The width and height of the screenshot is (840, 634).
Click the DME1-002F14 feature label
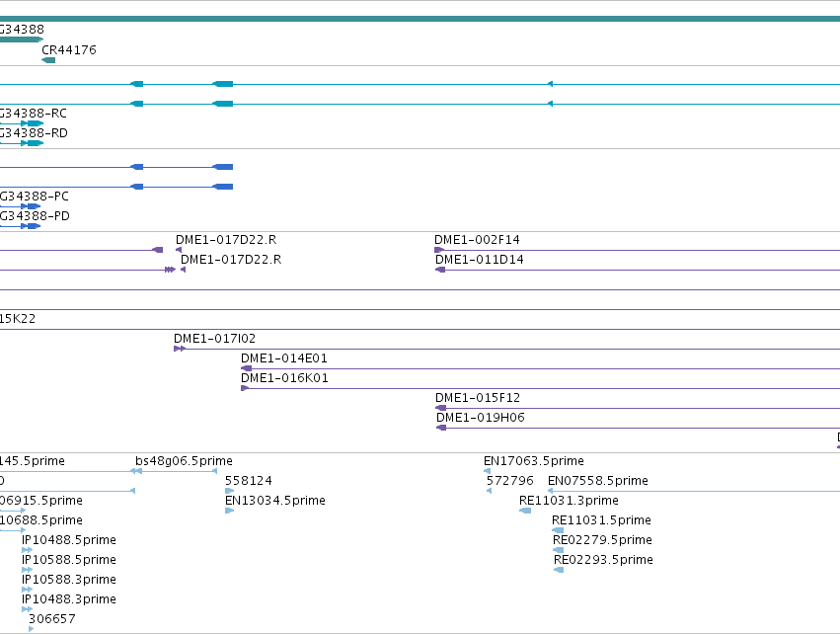pos(477,240)
